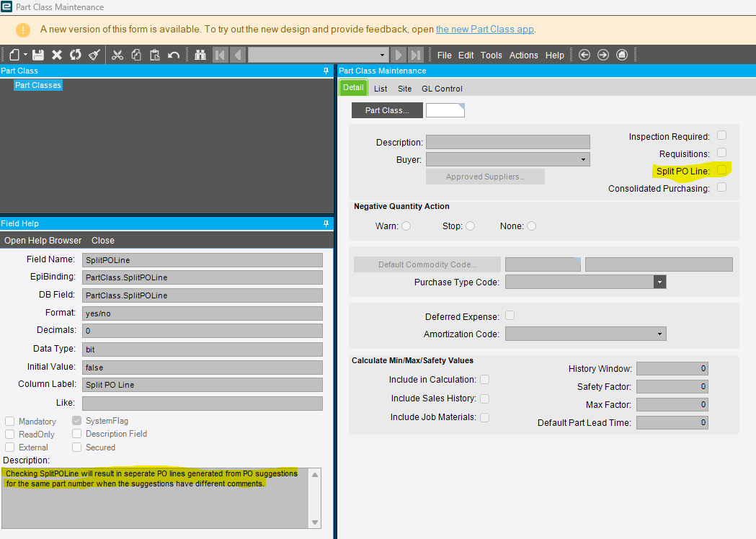The height and width of the screenshot is (539, 756).
Task: Select Part Classes tree node
Action: [x=38, y=85]
